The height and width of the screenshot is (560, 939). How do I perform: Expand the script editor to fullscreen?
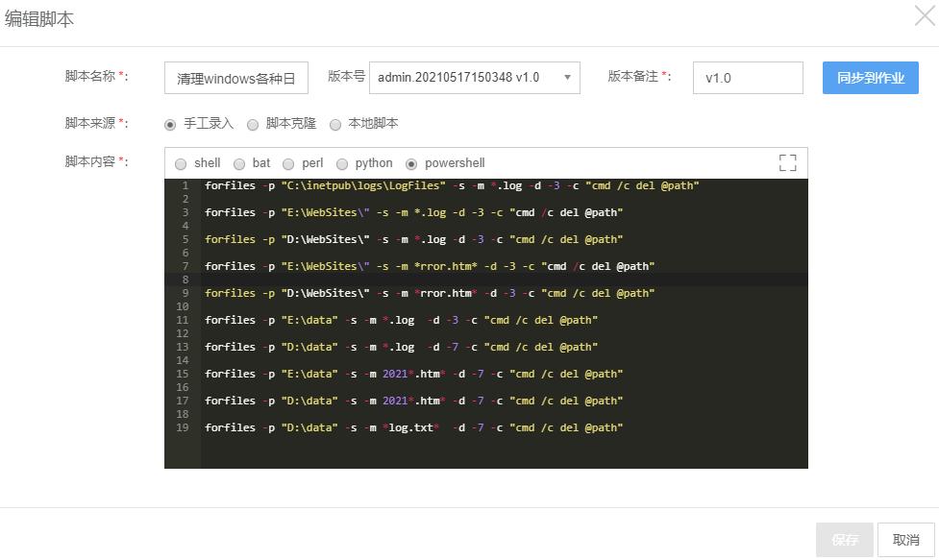click(x=787, y=162)
